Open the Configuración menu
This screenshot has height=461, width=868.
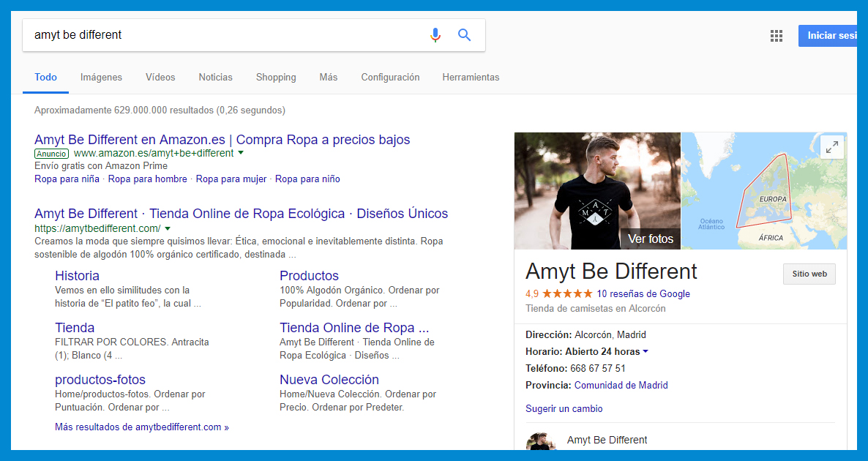(390, 78)
